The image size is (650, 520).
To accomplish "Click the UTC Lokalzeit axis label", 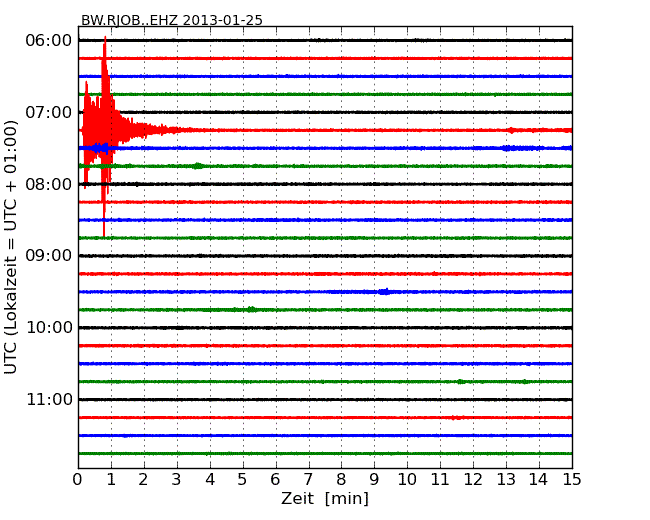I will pos(11,247).
